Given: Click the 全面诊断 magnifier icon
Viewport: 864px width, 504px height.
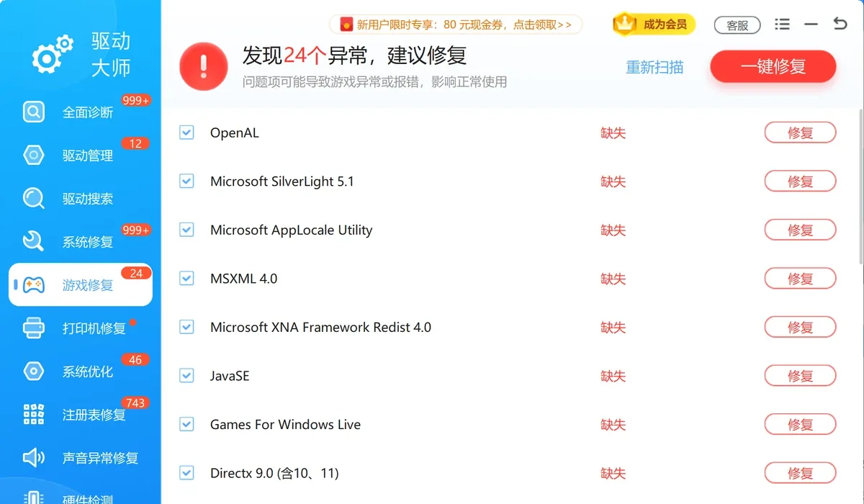Looking at the screenshot, I should coord(34,112).
